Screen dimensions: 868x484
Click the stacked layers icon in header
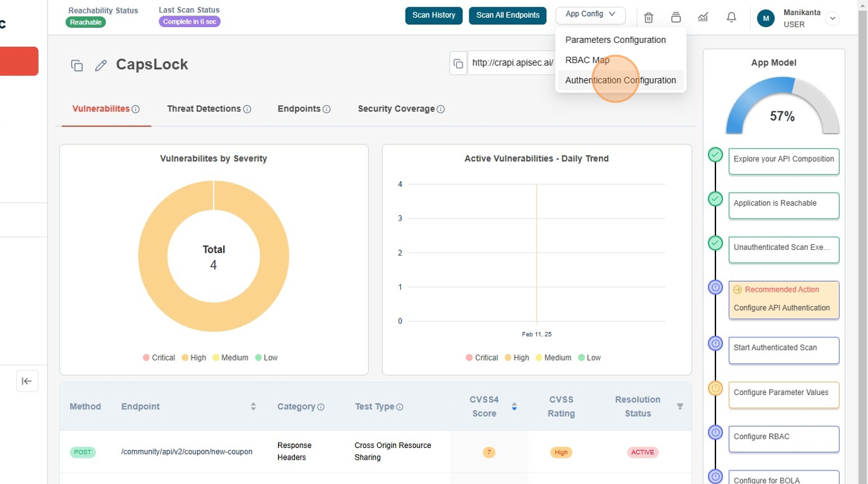[x=675, y=18]
